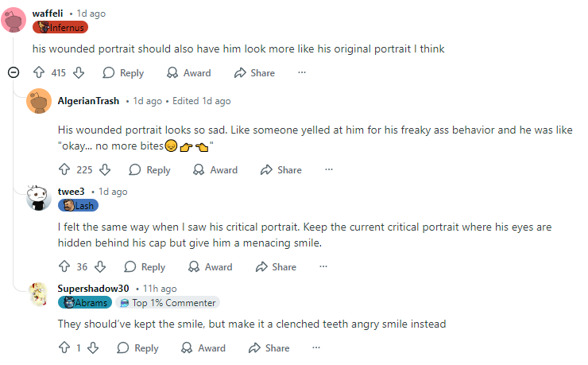The width and height of the screenshot is (588, 365).
Task: Open Supershadow30's avatar thumbnail
Action: pos(40,294)
